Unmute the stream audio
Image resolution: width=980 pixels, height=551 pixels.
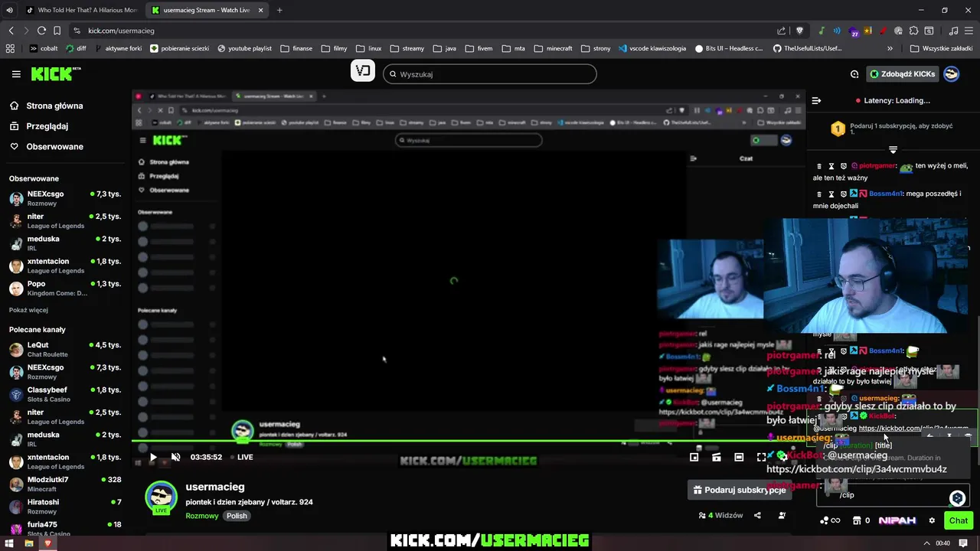(175, 457)
